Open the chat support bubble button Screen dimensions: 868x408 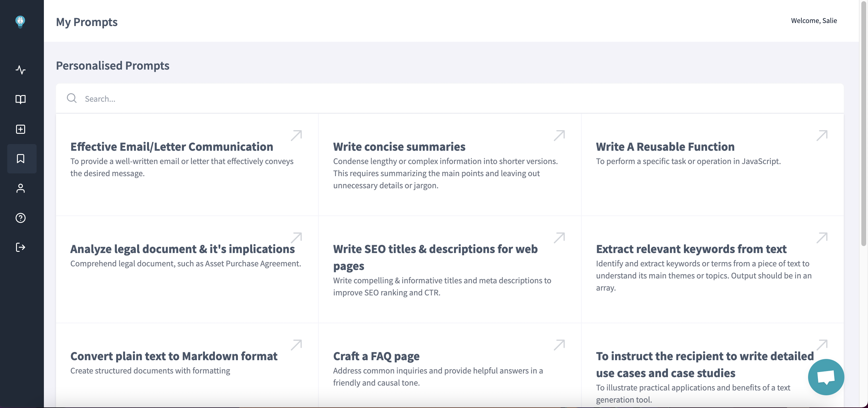click(x=826, y=377)
